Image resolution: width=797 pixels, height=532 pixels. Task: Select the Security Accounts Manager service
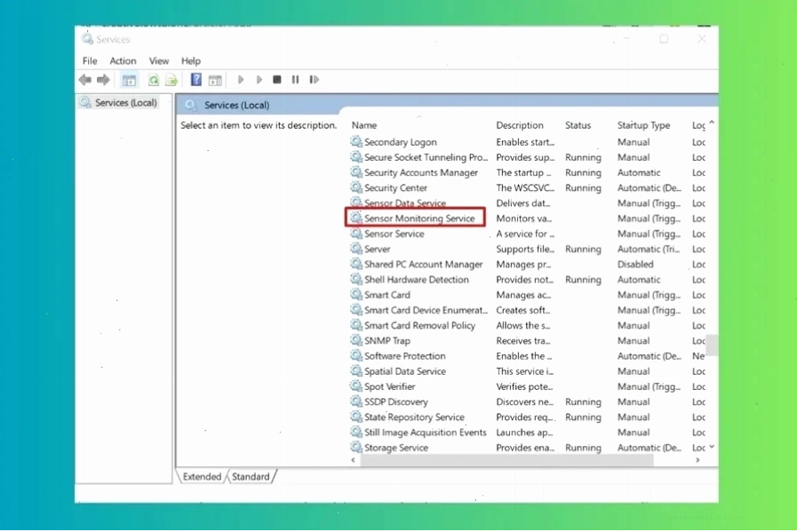(421, 172)
